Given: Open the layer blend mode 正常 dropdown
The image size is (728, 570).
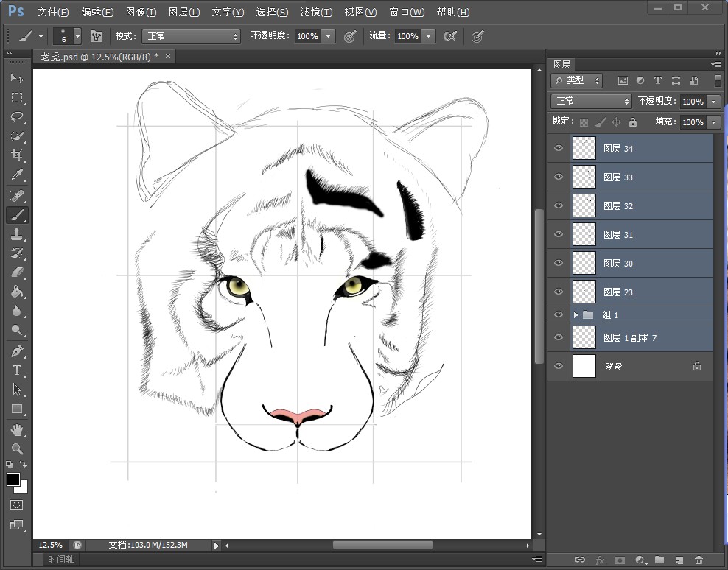Looking at the screenshot, I should [x=592, y=101].
